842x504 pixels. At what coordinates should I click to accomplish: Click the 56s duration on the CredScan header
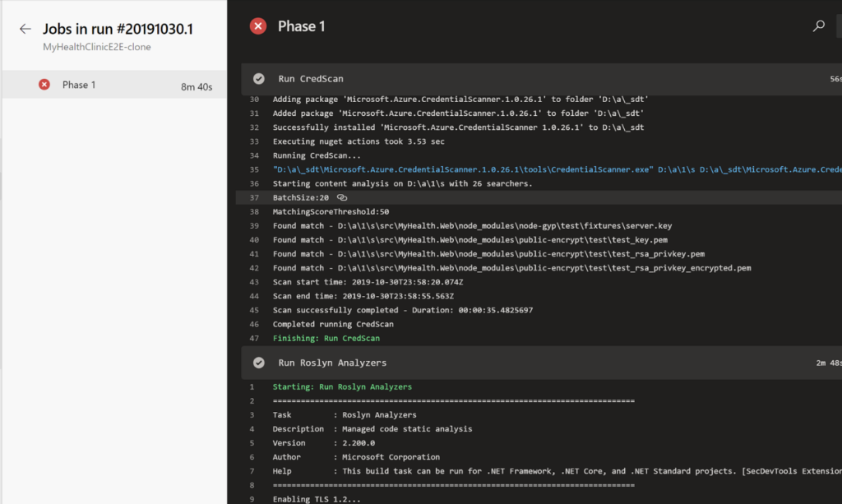pos(835,78)
